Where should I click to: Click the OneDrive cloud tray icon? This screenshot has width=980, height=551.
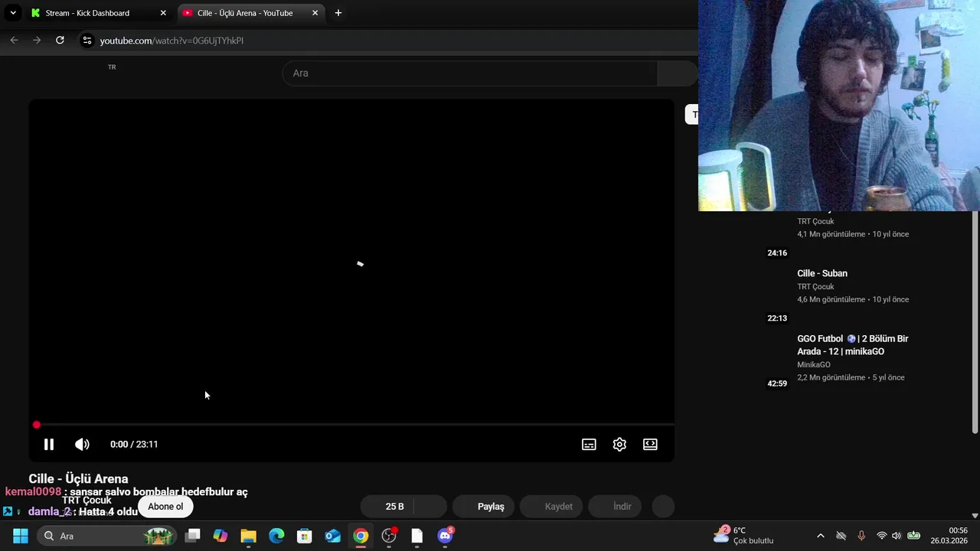(841, 536)
